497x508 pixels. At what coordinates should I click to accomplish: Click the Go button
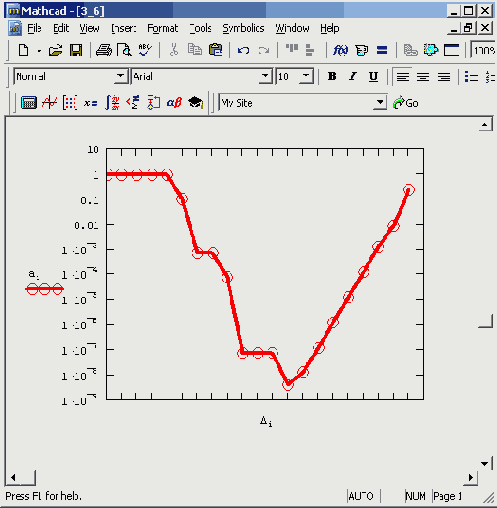click(405, 103)
